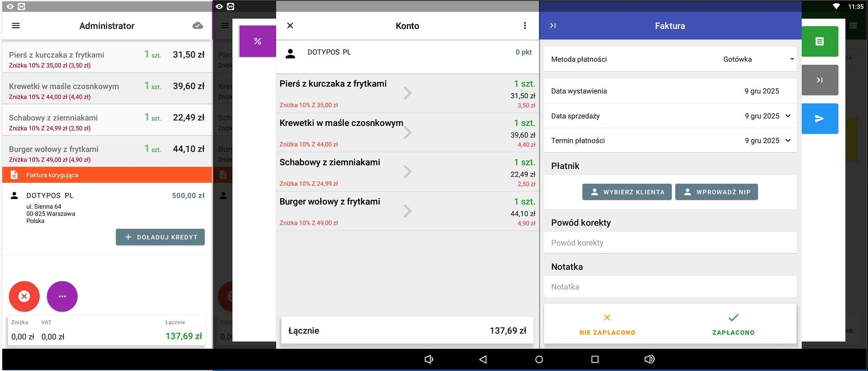Click the Powód korekty input field
Viewport: 868px width, 371px height.
point(670,243)
